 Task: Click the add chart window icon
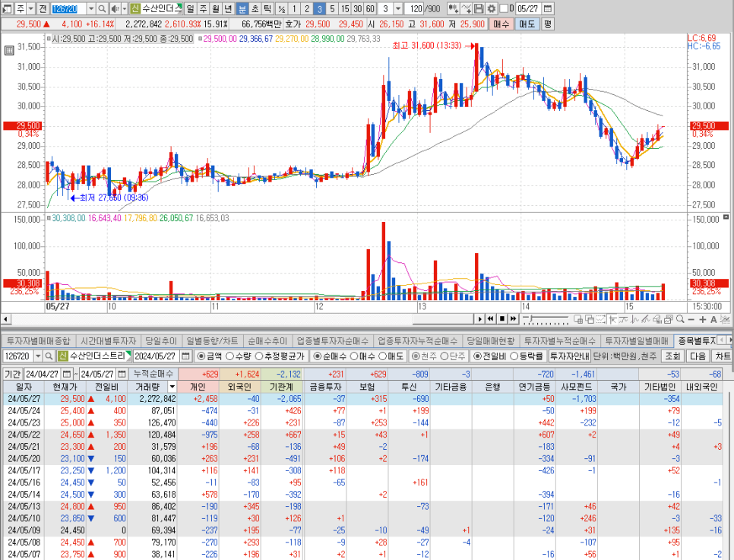pos(578,319)
